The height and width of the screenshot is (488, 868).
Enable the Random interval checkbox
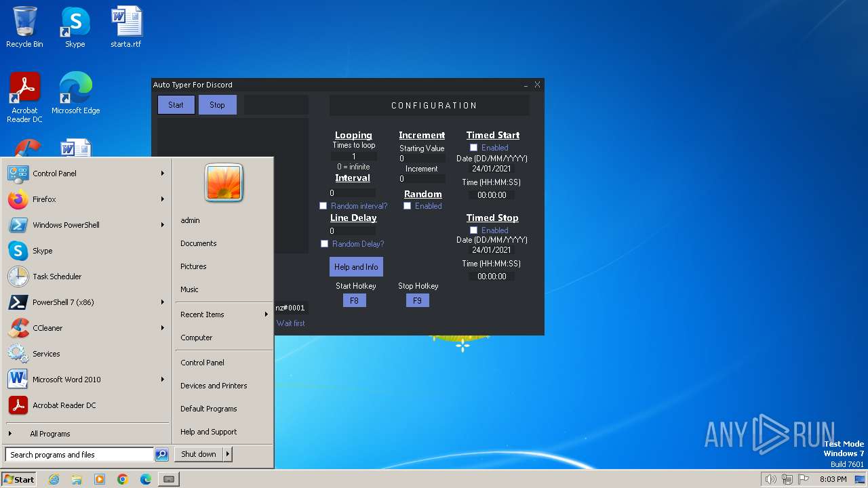(x=323, y=206)
